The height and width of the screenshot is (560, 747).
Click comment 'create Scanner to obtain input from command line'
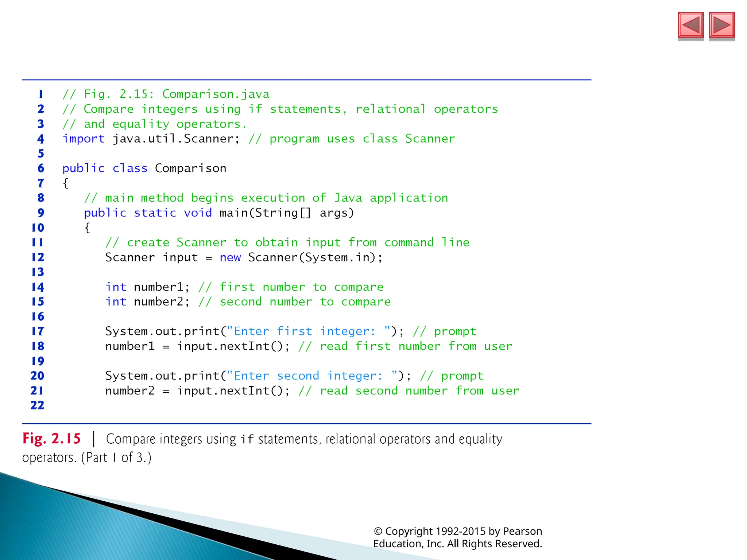tap(287, 242)
